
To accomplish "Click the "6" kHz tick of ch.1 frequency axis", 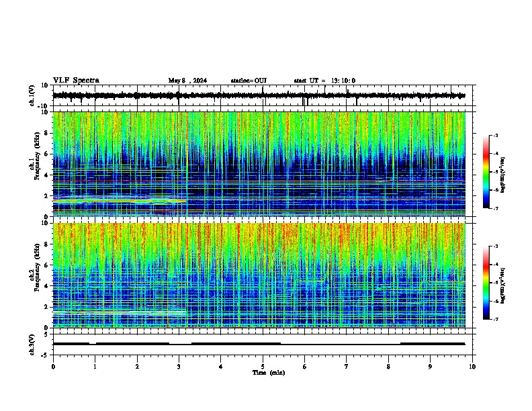I will [x=47, y=154].
